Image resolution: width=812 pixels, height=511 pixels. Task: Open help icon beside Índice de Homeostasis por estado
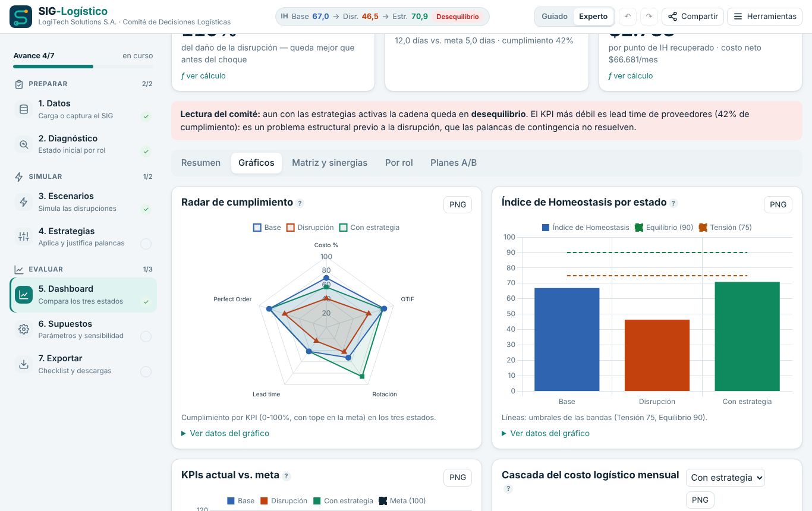point(673,203)
